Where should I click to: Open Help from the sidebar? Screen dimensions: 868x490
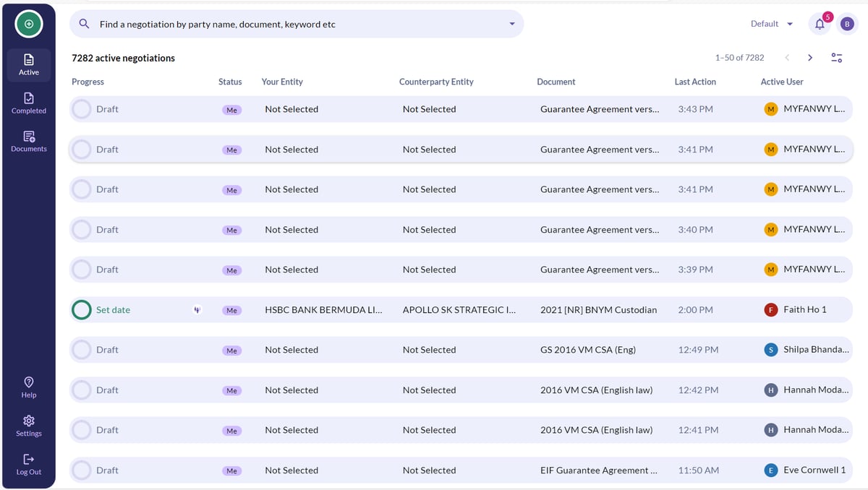tap(29, 387)
